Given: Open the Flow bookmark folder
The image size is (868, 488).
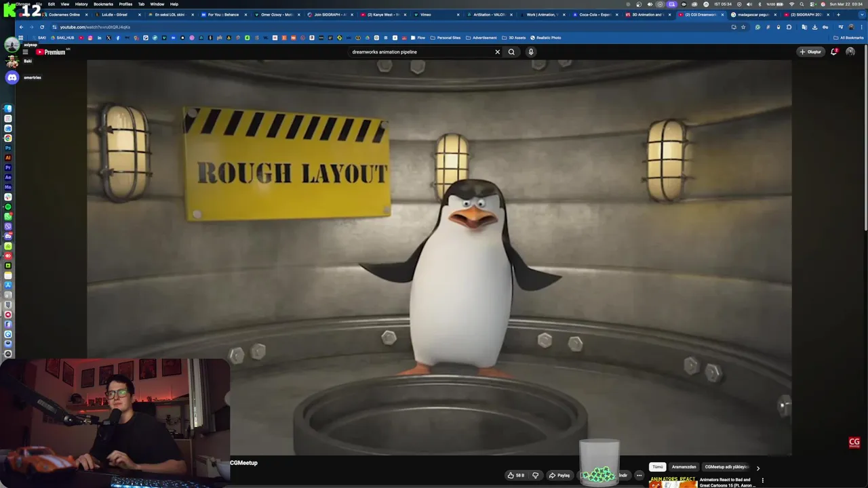Looking at the screenshot, I should (418, 38).
